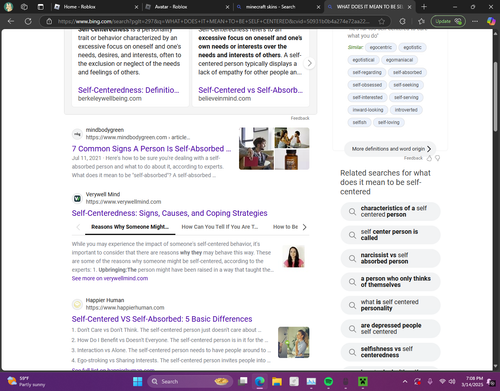Go back to the previous page
The height and width of the screenshot is (391, 500).
pos(11,21)
